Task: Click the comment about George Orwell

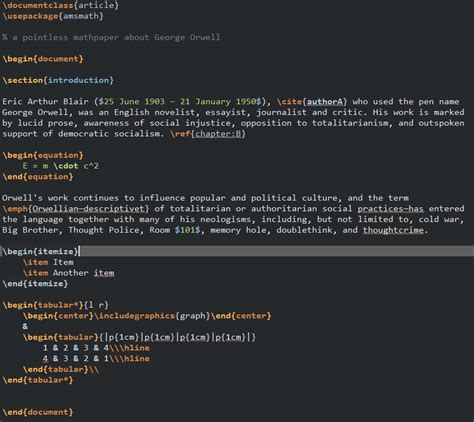Action: 111,37
